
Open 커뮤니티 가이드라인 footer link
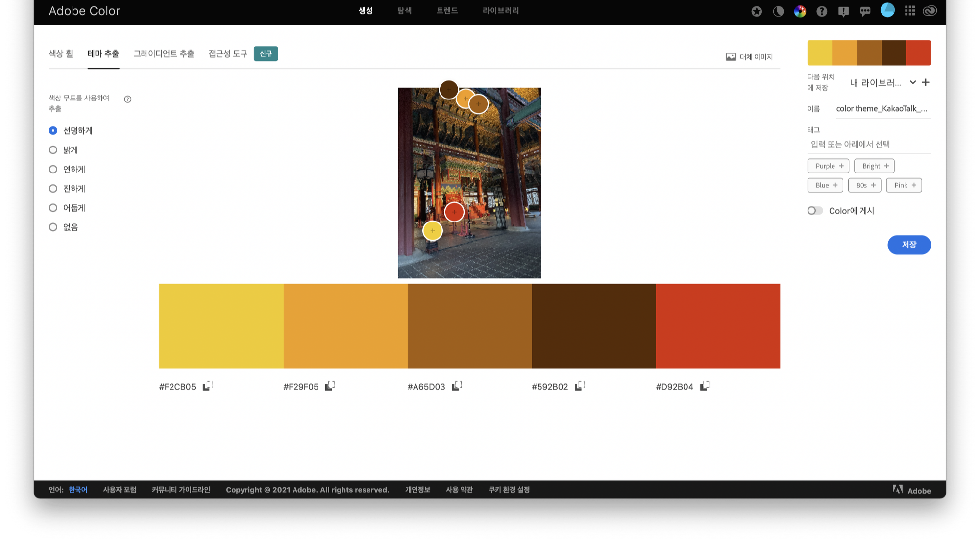pos(181,490)
